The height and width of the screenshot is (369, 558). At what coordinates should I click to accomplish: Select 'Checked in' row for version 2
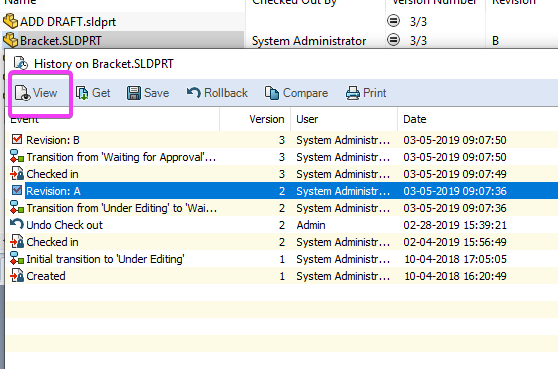click(282, 242)
